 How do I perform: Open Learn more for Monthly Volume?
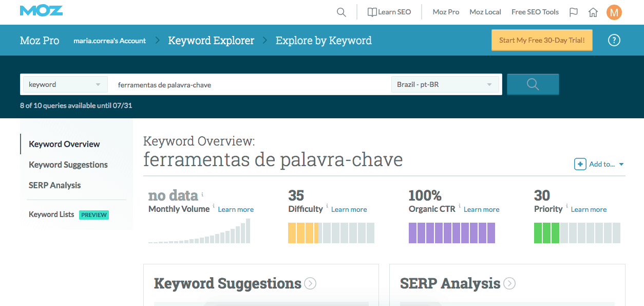(236, 209)
